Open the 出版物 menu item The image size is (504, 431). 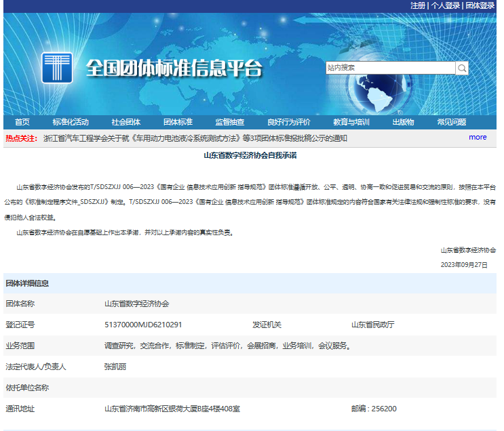pyautogui.click(x=403, y=122)
